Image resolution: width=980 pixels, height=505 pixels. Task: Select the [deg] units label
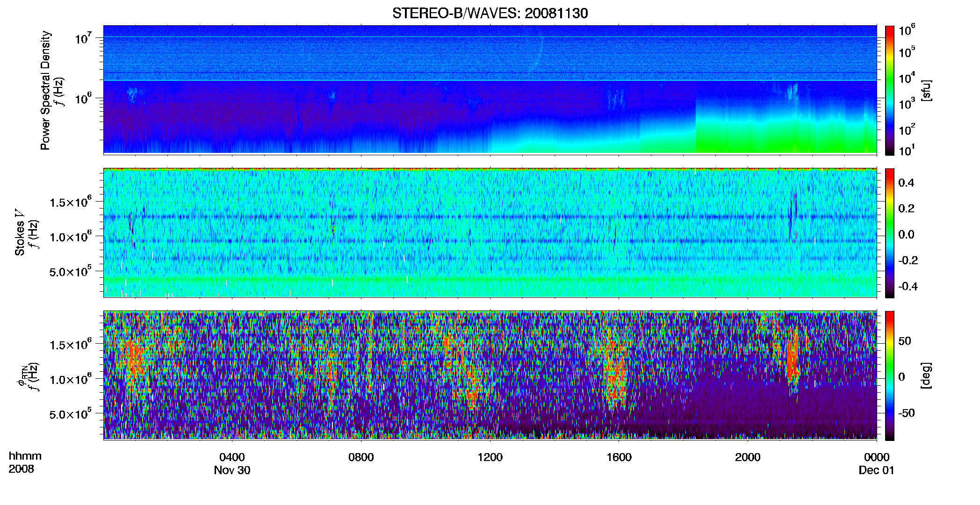click(x=926, y=375)
